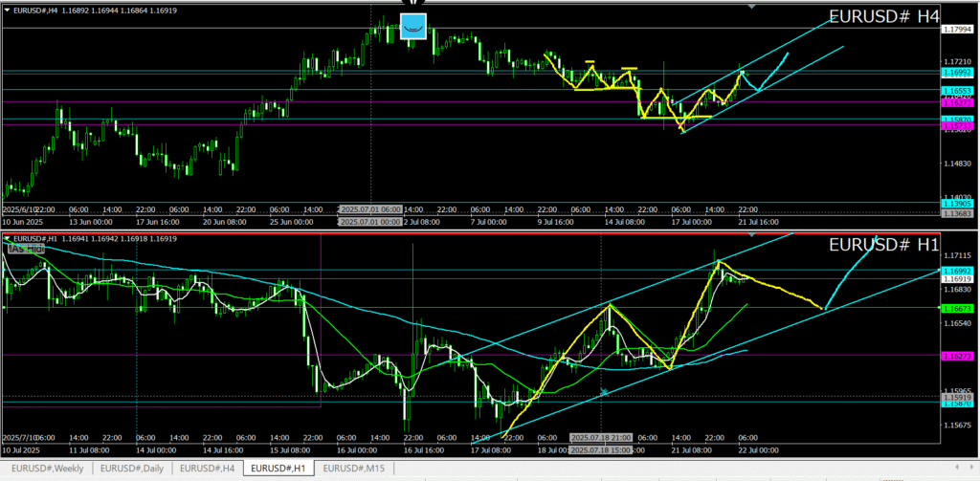The image size is (980, 481).
Task: Open the EURUSD#,H4 chart tab
Action: [208, 469]
